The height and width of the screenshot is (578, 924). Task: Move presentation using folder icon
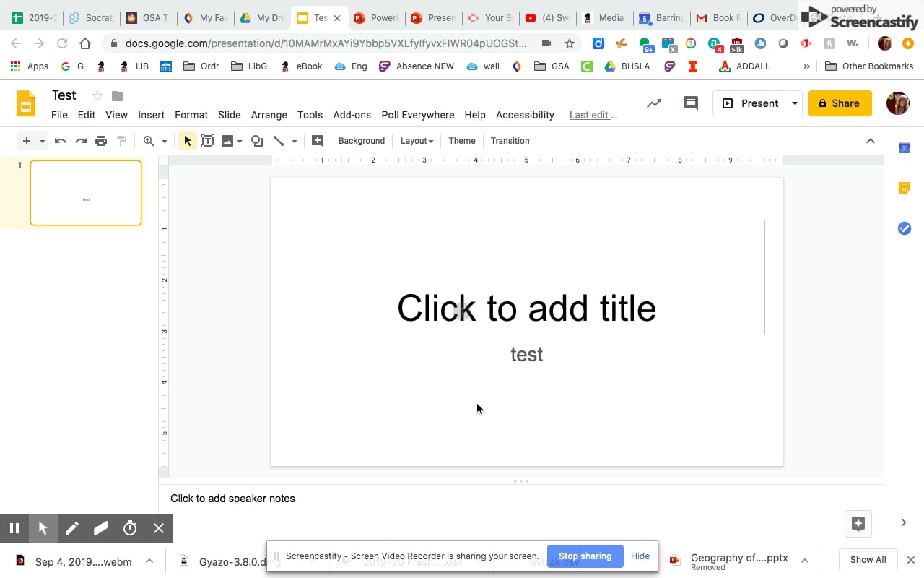pyautogui.click(x=118, y=95)
